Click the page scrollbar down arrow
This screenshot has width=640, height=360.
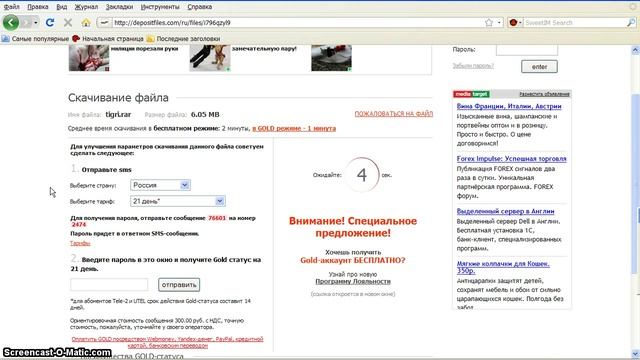coord(635,354)
